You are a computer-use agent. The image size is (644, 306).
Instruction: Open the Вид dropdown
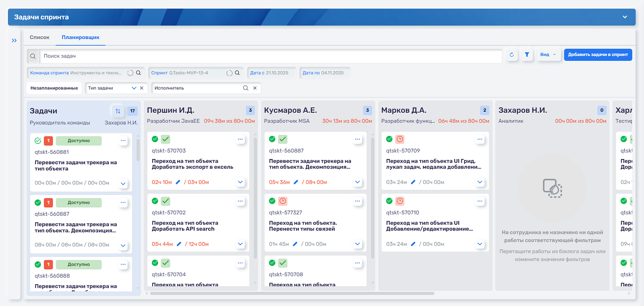click(x=548, y=55)
